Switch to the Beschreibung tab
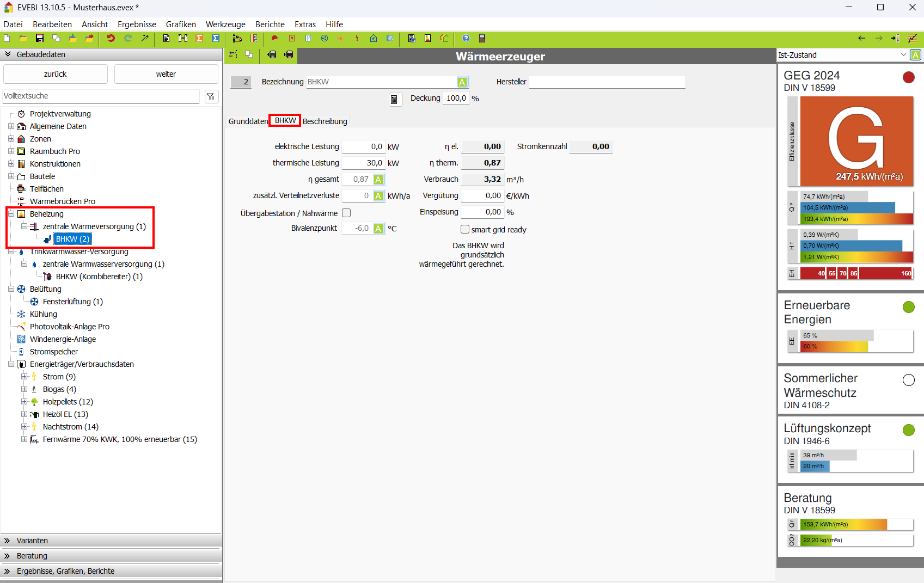This screenshot has width=924, height=583. coord(325,121)
